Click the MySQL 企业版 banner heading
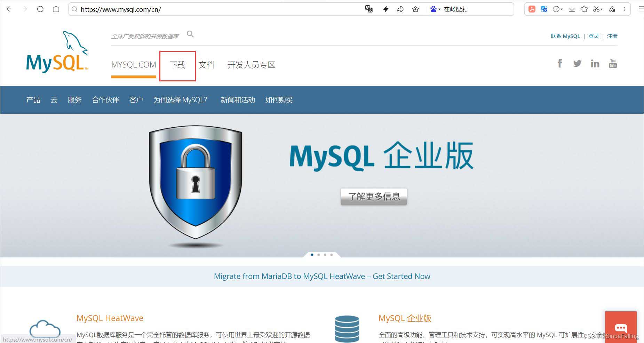Image resolution: width=644 pixels, height=343 pixels. click(382, 156)
